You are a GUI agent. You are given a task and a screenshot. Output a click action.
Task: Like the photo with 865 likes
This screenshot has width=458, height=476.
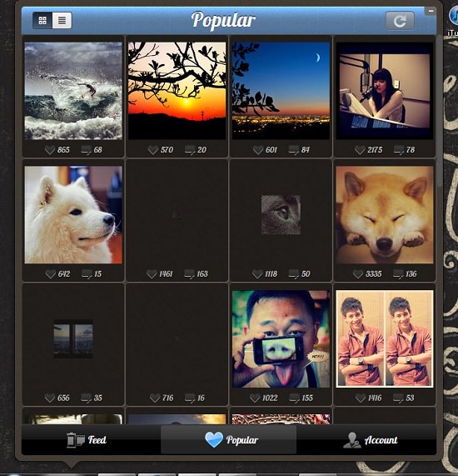(x=50, y=150)
